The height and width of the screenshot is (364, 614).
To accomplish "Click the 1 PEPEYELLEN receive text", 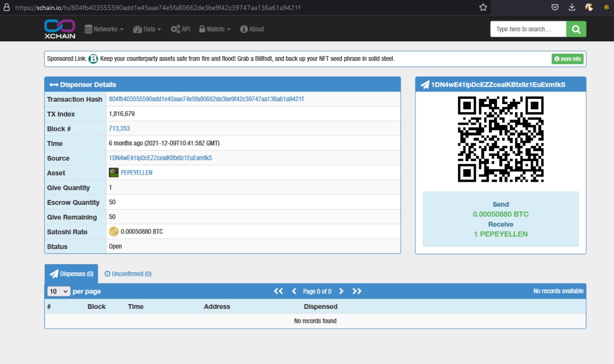I will [501, 234].
